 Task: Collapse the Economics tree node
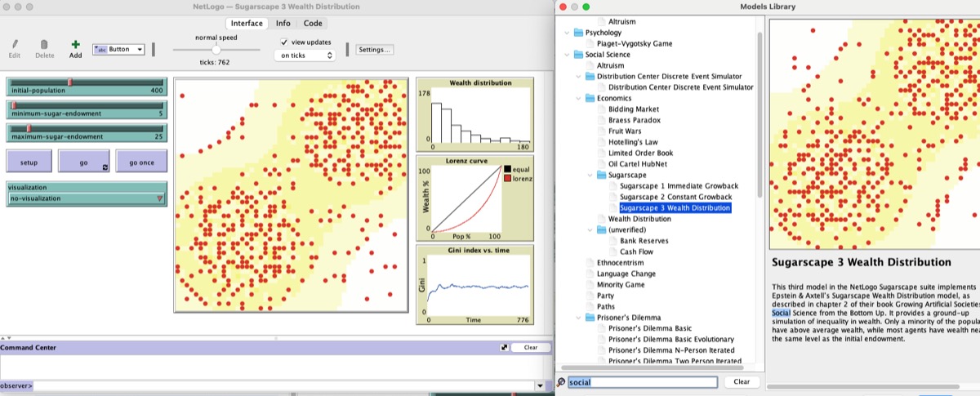(578, 98)
